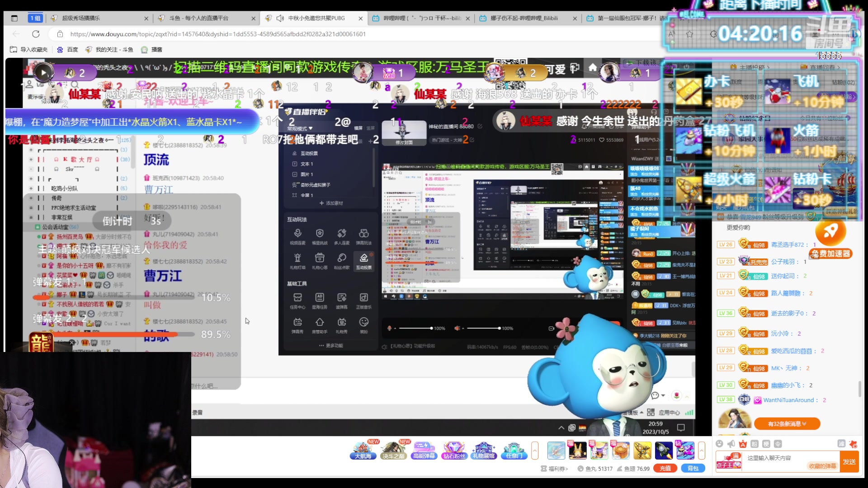This screenshot has width=868, height=488.
Task: Click the chat list scrollbar
Action: click(x=860, y=389)
